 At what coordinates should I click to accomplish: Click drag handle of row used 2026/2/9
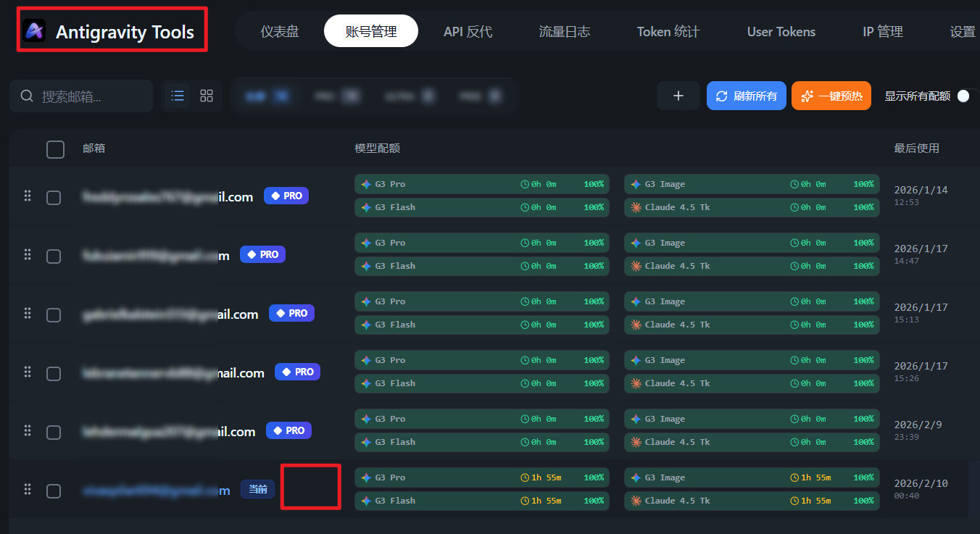click(28, 430)
